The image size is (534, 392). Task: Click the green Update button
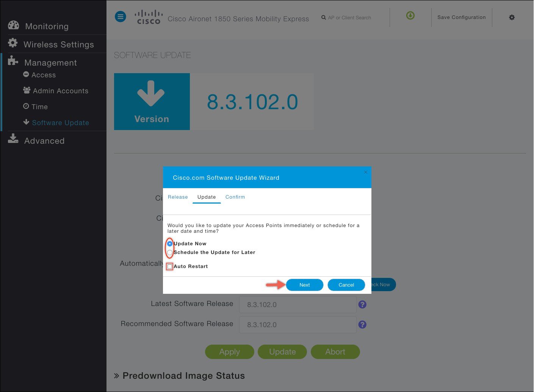click(x=282, y=352)
